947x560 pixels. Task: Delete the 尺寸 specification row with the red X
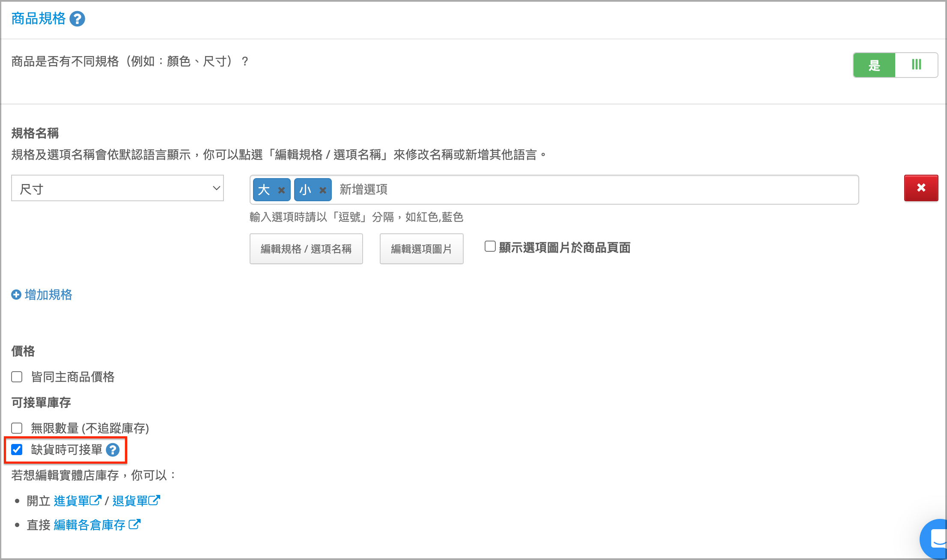coord(921,188)
